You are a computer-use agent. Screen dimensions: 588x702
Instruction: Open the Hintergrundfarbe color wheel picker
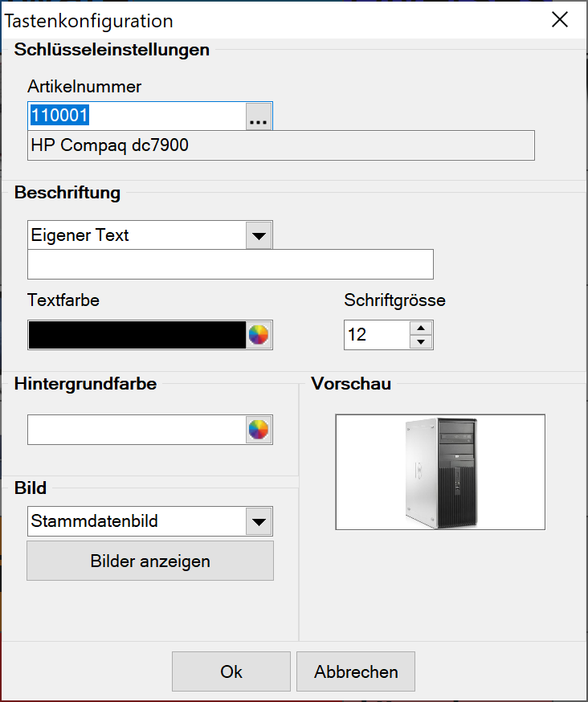258,431
